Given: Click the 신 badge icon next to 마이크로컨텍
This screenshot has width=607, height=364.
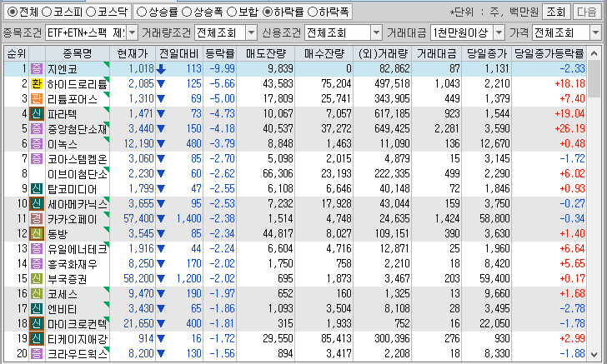Looking at the screenshot, I should (37, 324).
